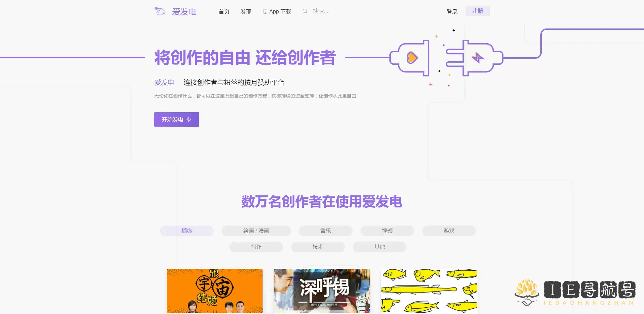Select the 其他 category
Image resolution: width=644 pixels, height=314 pixels.
pyautogui.click(x=379, y=247)
